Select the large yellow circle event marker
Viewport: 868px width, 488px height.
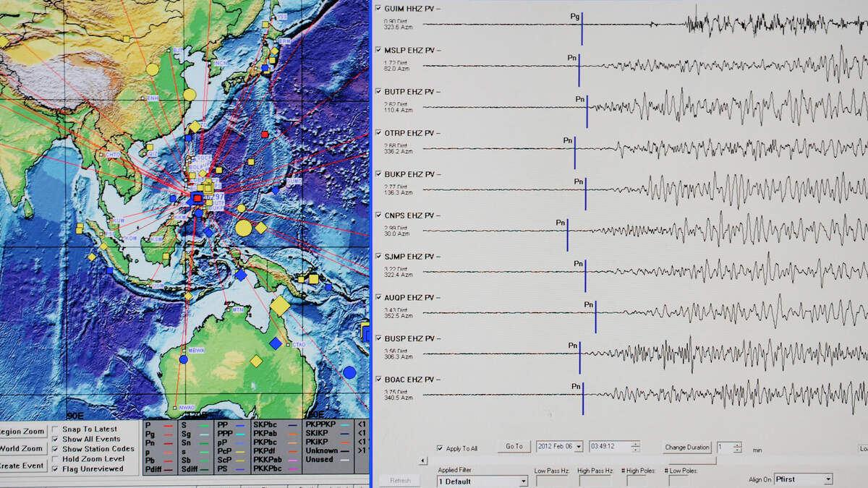[x=244, y=228]
